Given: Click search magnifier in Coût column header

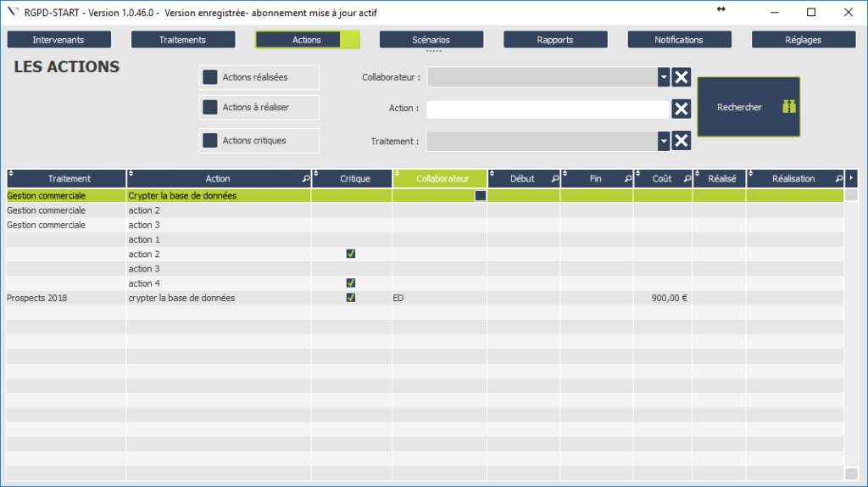Looking at the screenshot, I should tap(687, 178).
